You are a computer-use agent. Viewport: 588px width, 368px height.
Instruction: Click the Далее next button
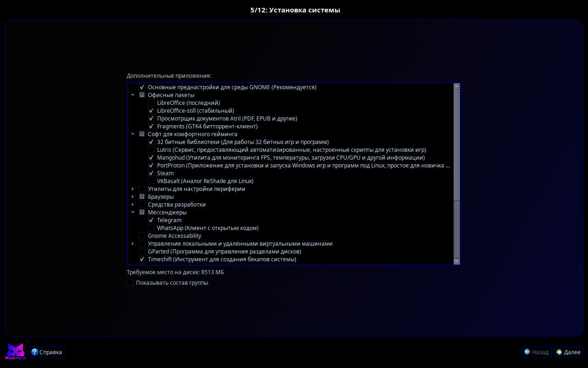pyautogui.click(x=569, y=352)
